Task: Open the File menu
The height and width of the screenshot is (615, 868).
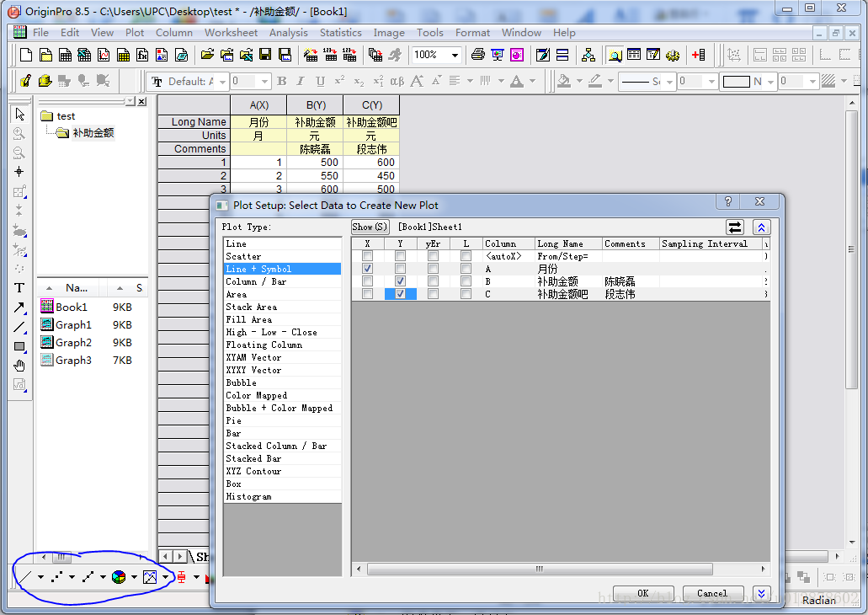Action: coord(40,33)
